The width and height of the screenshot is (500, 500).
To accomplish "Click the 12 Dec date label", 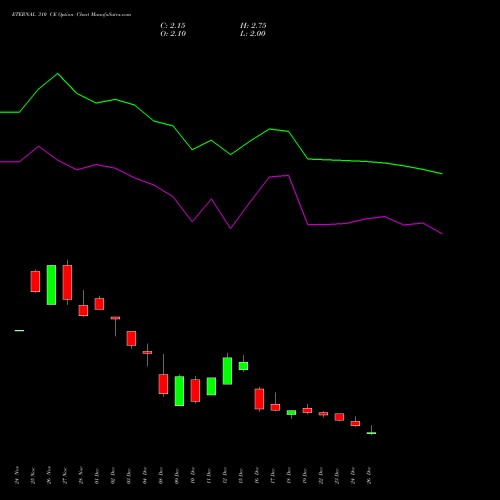I will click(225, 476).
